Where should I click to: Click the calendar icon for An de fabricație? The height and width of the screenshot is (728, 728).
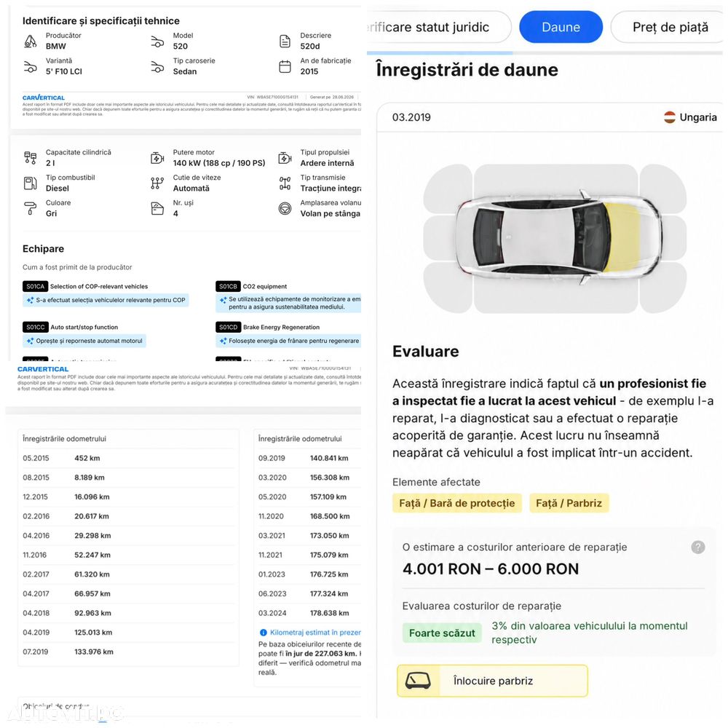pos(285,66)
